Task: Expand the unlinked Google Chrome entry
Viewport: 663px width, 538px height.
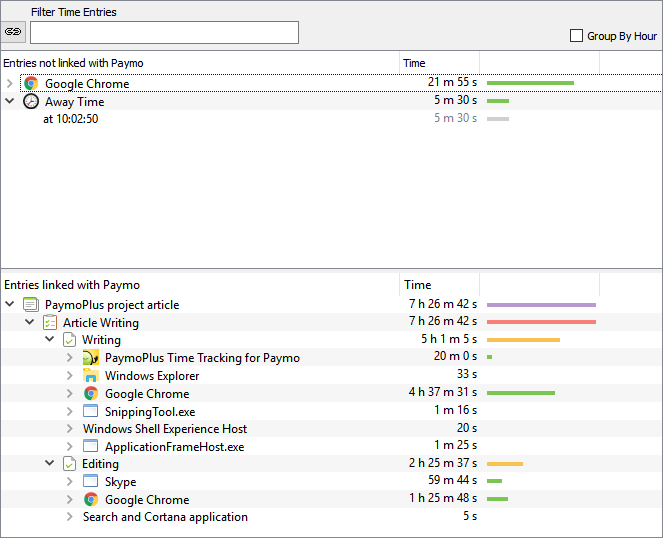Action: point(10,84)
